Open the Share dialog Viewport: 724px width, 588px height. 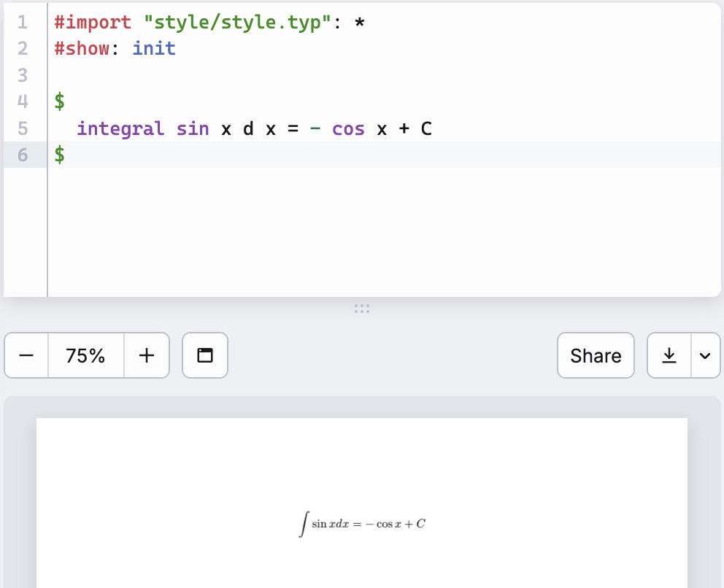click(596, 355)
